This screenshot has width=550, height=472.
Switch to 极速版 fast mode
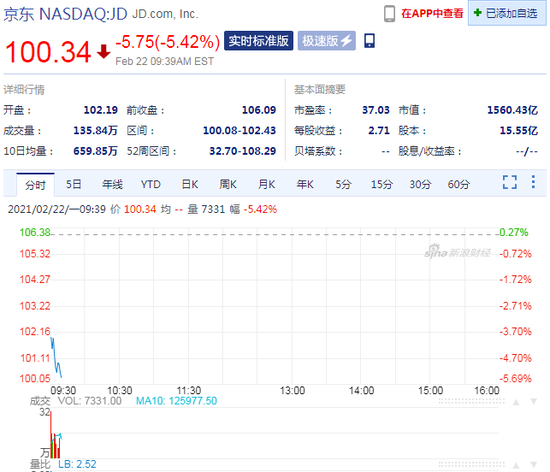(327, 41)
